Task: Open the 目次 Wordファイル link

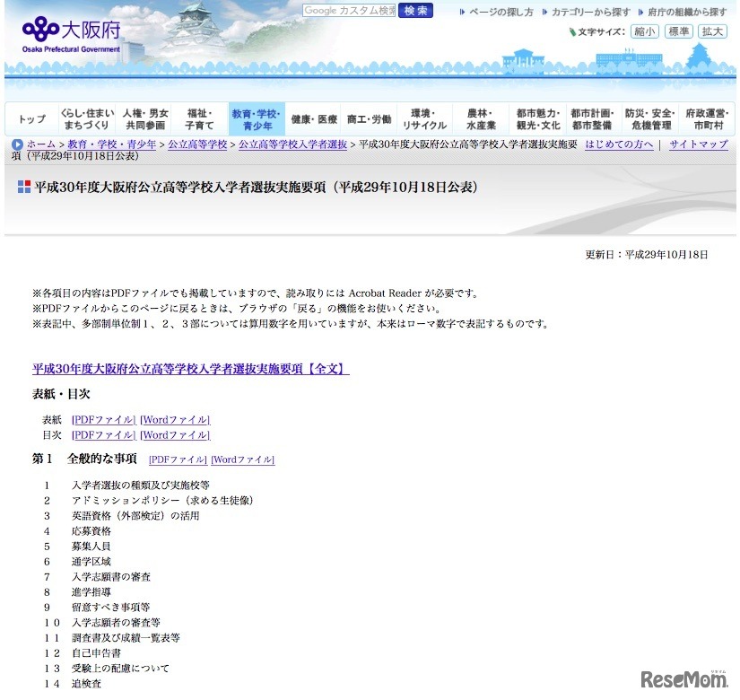Action: tap(174, 434)
